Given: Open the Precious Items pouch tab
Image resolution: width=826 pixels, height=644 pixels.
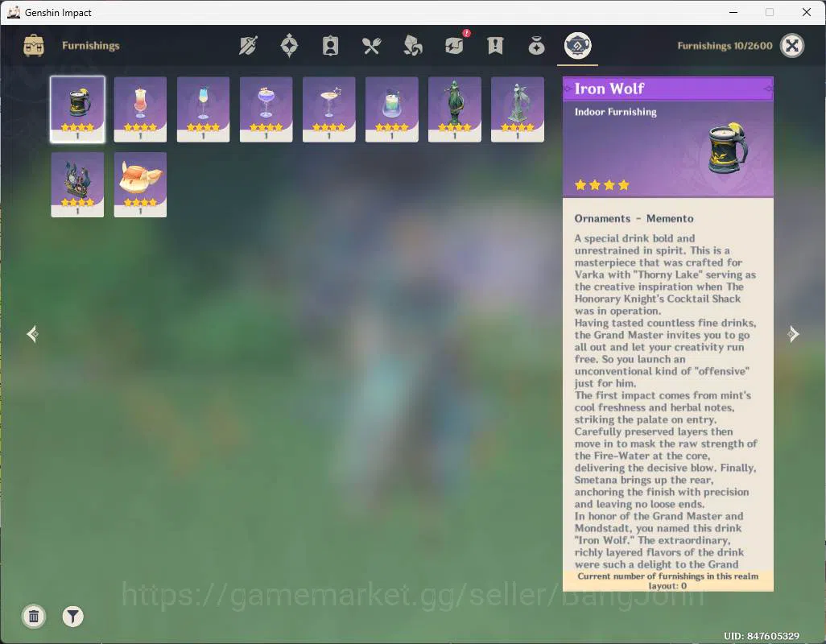Looking at the screenshot, I should [x=536, y=46].
